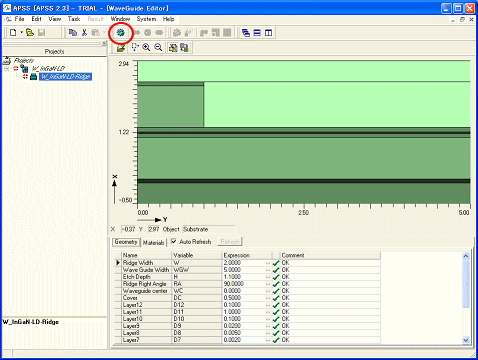Click the Name column header
This screenshot has width=478, height=360.
pos(146,255)
